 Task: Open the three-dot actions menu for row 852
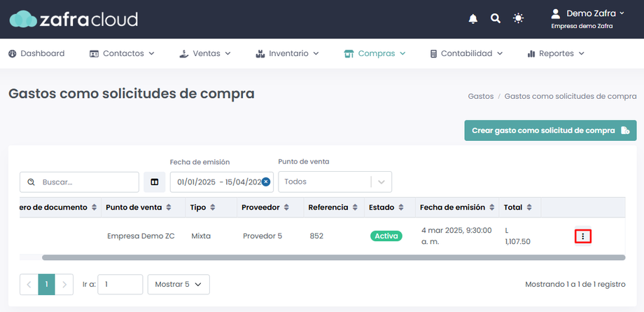(583, 236)
